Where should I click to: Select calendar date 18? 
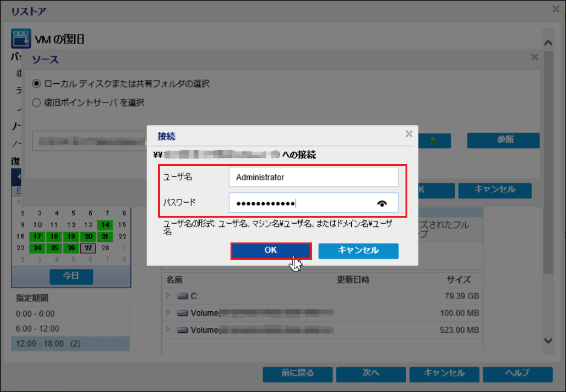(x=54, y=236)
